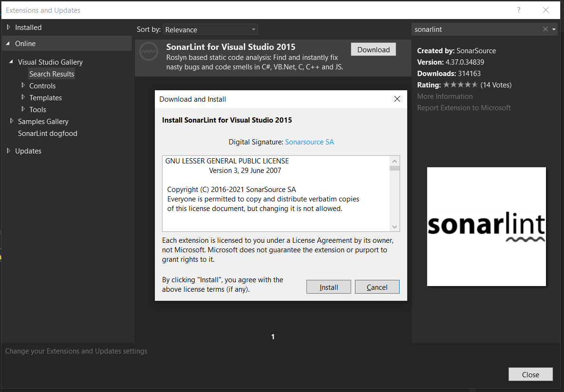Collapse the Online category

pos(8,44)
